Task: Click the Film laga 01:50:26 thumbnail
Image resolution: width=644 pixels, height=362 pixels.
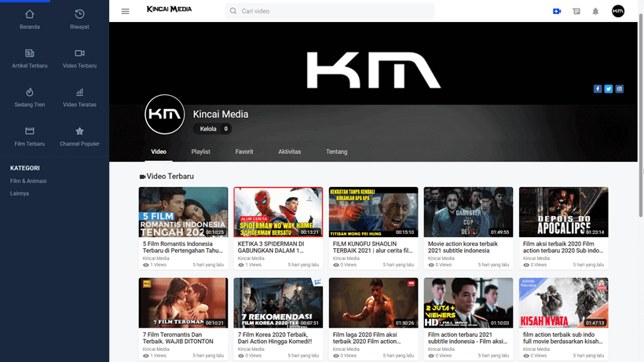Action: [373, 303]
